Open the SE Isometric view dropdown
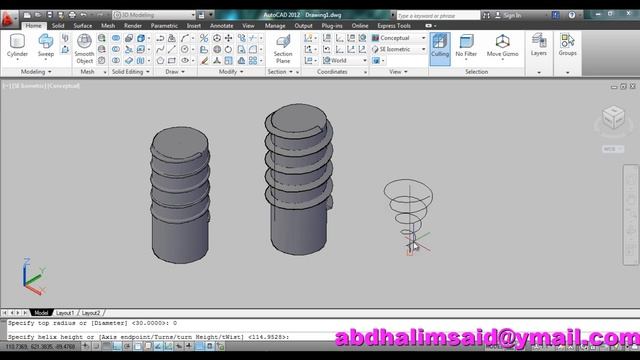640x360 pixels. [x=399, y=49]
